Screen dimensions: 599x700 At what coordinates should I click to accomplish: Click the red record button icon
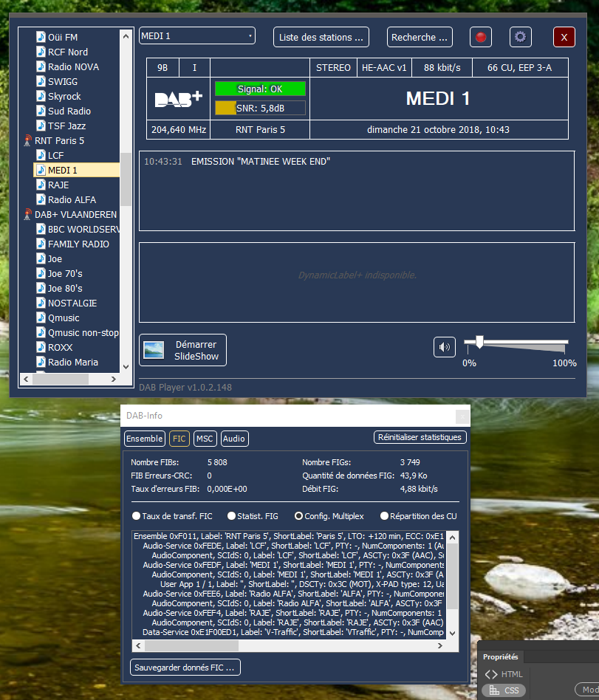(x=481, y=37)
